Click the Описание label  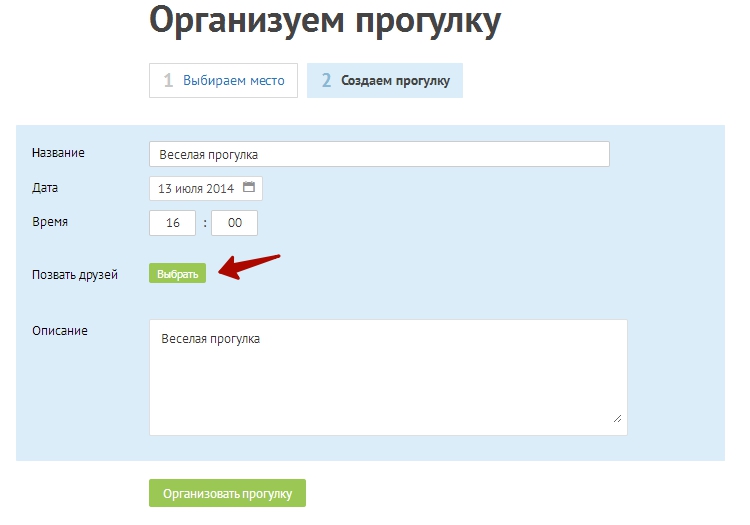pos(60,330)
